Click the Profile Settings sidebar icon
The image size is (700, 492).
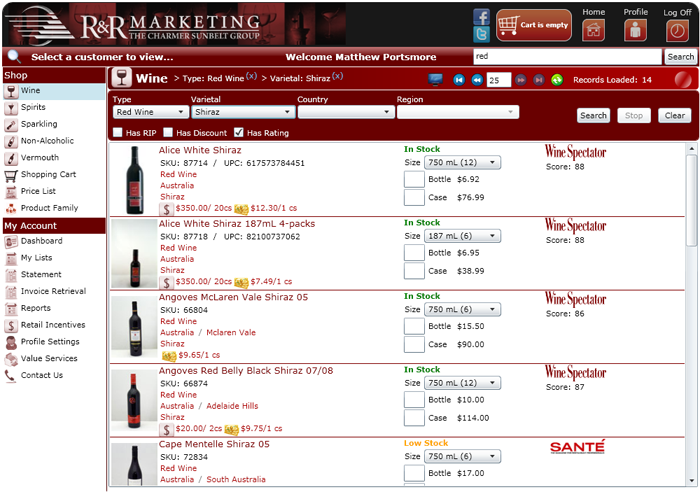[11, 342]
